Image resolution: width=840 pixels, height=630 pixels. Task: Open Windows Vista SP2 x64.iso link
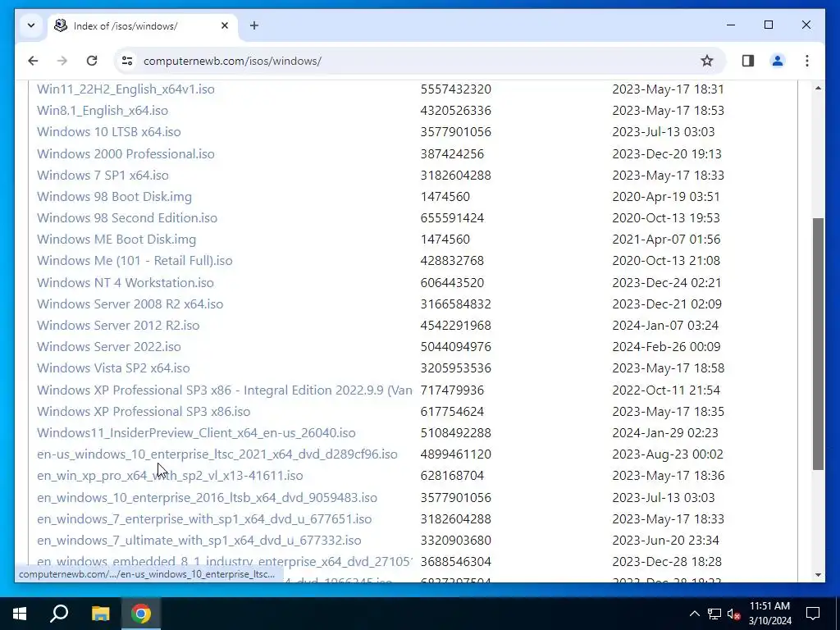click(113, 368)
